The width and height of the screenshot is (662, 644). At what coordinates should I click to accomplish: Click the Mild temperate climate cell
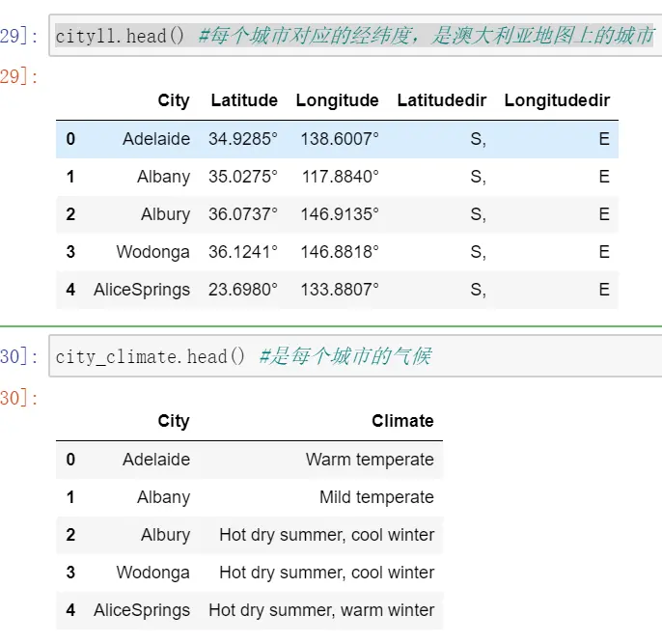376,497
